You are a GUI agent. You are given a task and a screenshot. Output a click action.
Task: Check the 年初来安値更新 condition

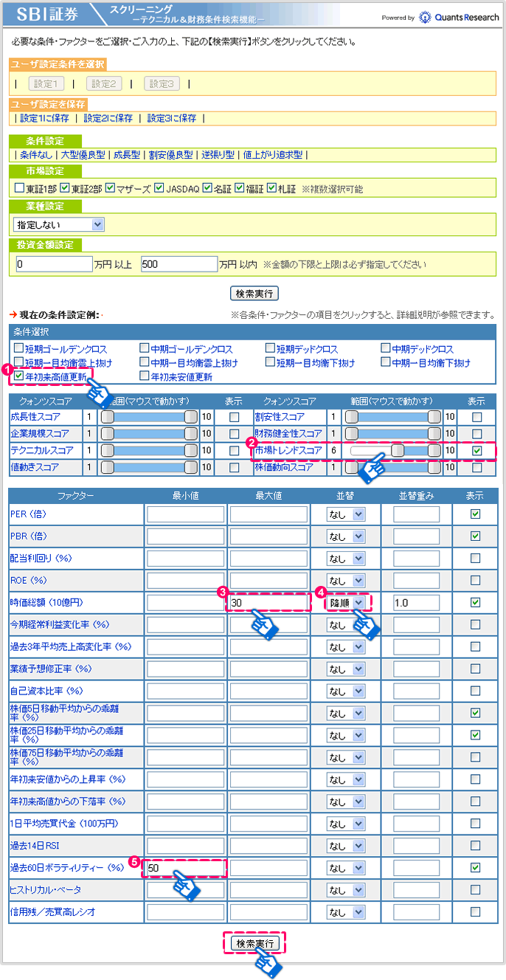pyautogui.click(x=145, y=377)
